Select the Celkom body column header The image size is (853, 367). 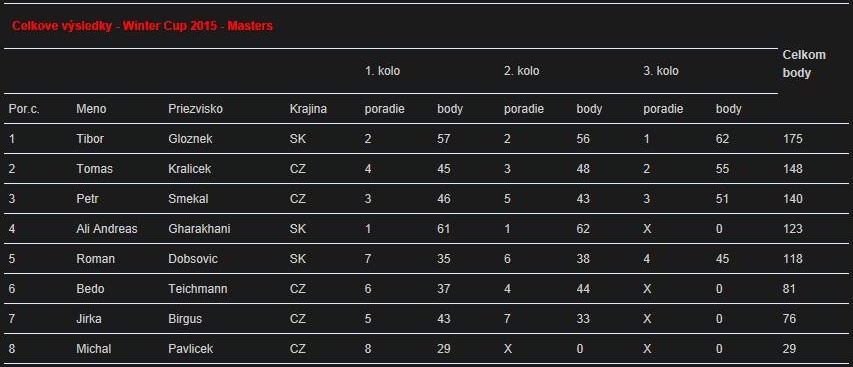click(x=804, y=64)
